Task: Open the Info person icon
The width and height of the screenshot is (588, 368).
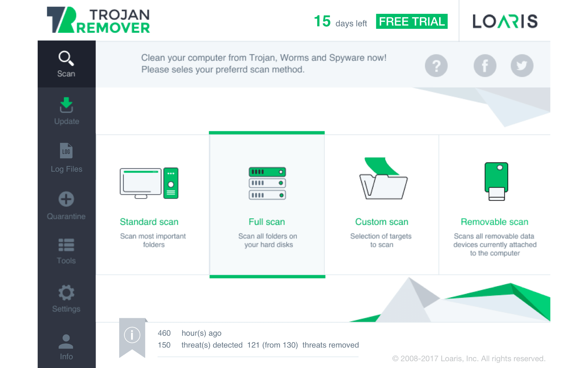Action: (x=66, y=342)
